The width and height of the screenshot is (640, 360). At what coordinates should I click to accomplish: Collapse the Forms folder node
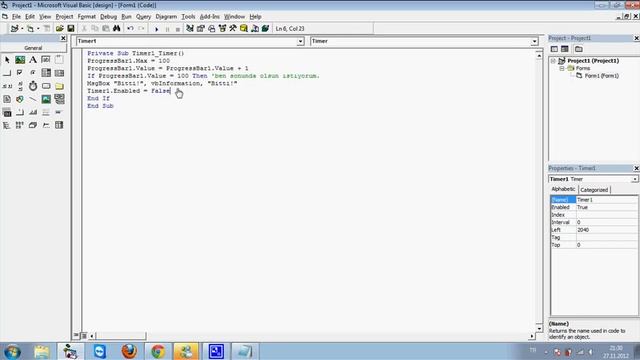(562, 68)
